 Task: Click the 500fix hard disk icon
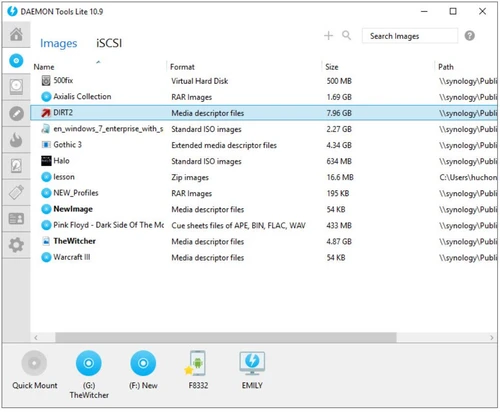tap(46, 81)
